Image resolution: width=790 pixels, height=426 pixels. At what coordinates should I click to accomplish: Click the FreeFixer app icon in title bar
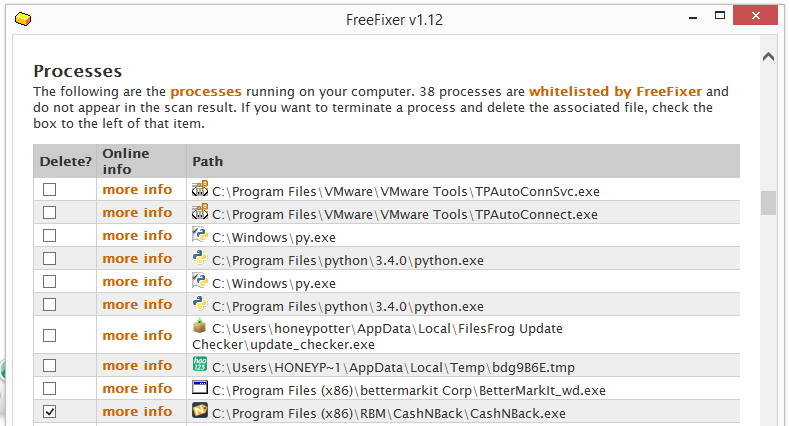point(23,20)
